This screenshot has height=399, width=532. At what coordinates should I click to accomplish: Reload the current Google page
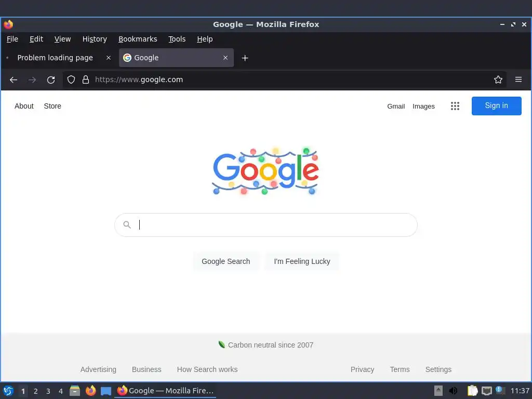[51, 79]
